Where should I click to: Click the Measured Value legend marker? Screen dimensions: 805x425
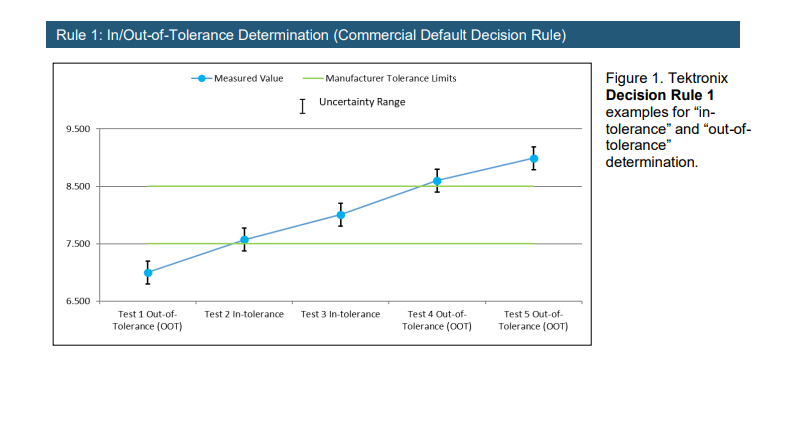point(202,79)
